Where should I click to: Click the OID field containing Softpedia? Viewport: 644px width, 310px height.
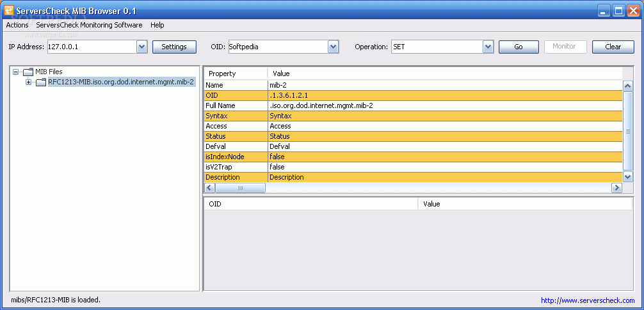pos(278,47)
